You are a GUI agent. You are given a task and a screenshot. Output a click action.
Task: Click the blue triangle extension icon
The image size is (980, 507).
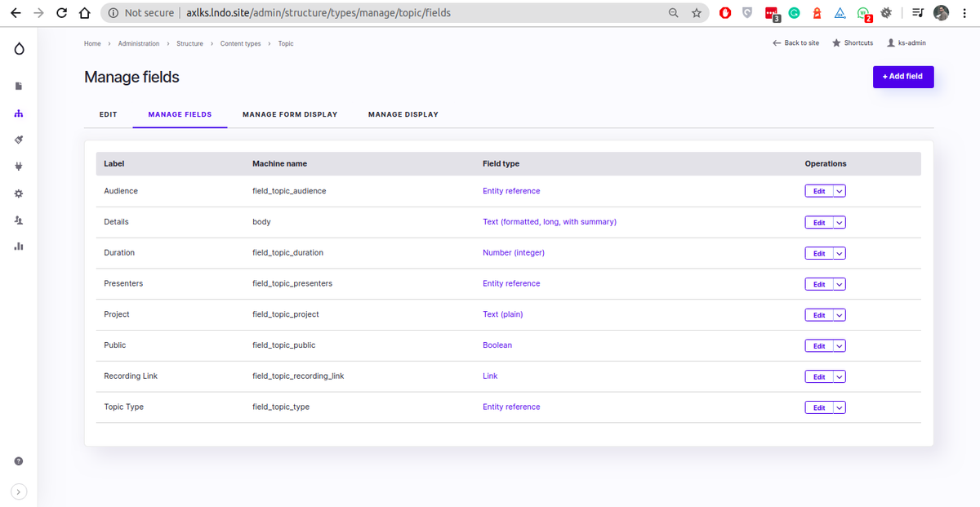pyautogui.click(x=840, y=13)
